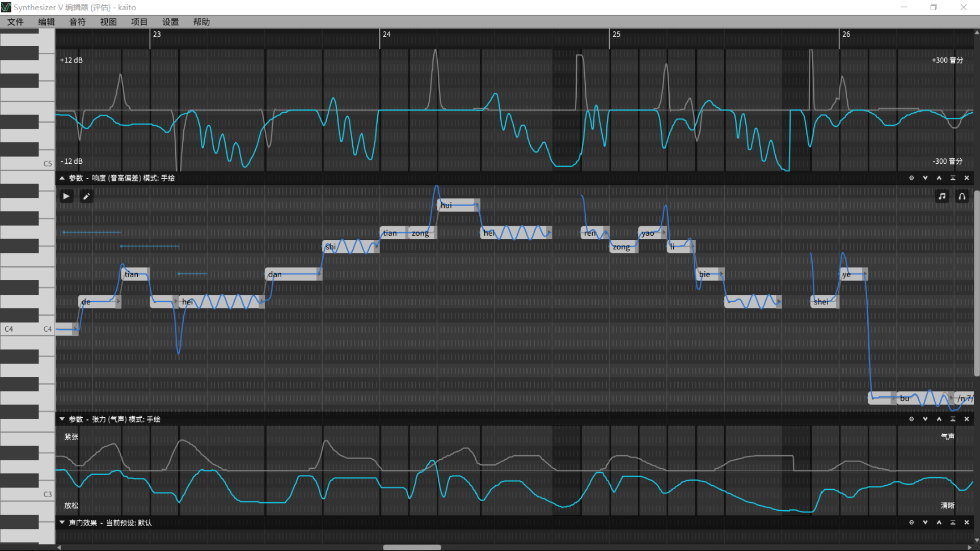Open options circle icon of 声门效果 panel
This screenshot has width=980, height=551.
(x=911, y=523)
